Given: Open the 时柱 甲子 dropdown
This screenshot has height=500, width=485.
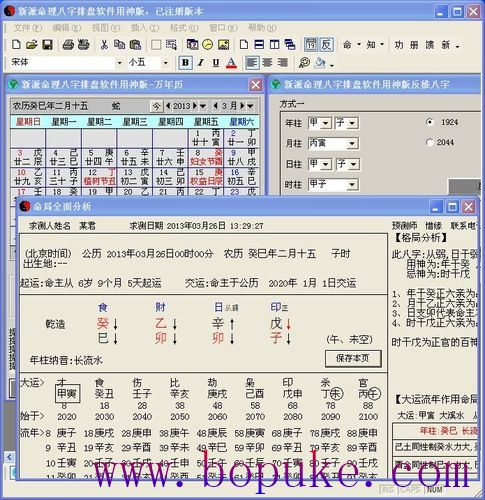Looking at the screenshot, I should tap(352, 184).
